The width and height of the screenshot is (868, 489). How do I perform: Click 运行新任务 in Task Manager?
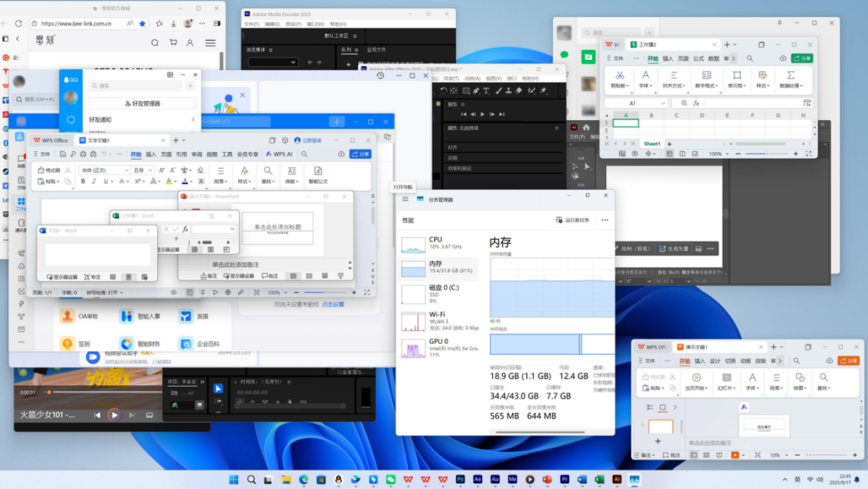[x=573, y=220]
